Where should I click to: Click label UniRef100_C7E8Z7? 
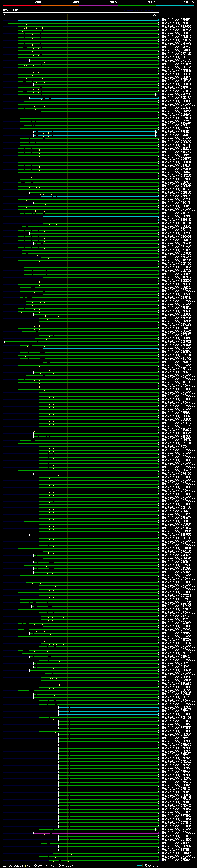(176, 782)
